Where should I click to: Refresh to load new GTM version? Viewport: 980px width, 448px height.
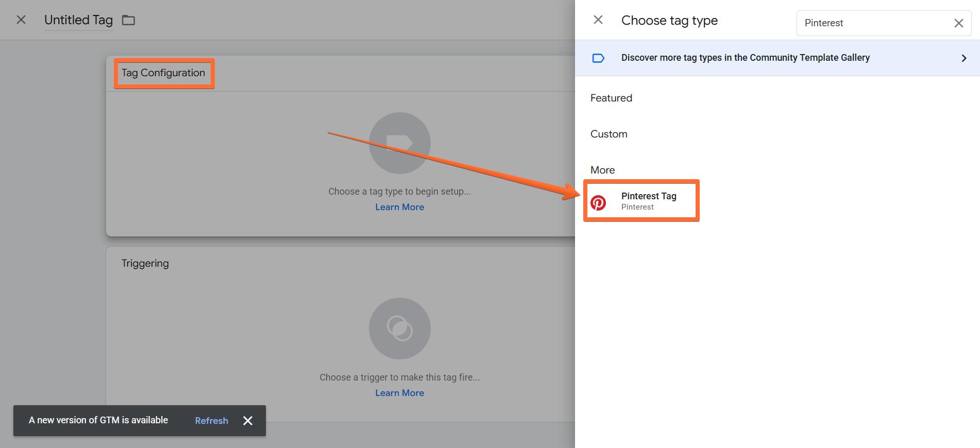pos(211,421)
